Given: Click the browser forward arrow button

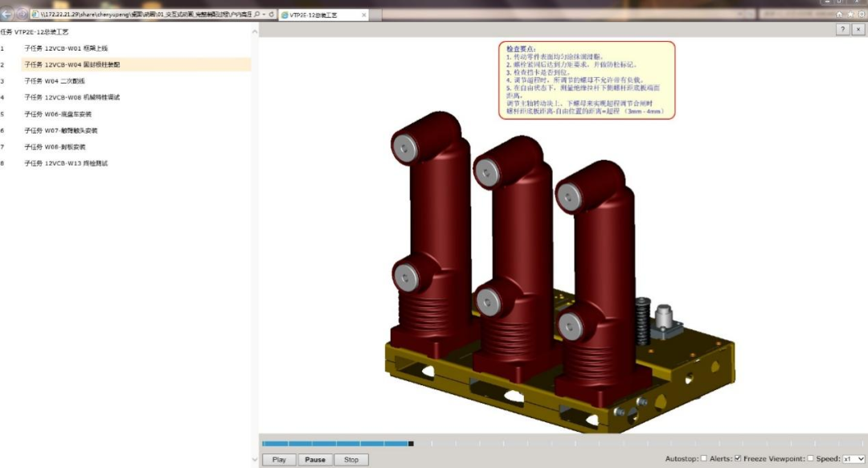Looking at the screenshot, I should coord(22,14).
